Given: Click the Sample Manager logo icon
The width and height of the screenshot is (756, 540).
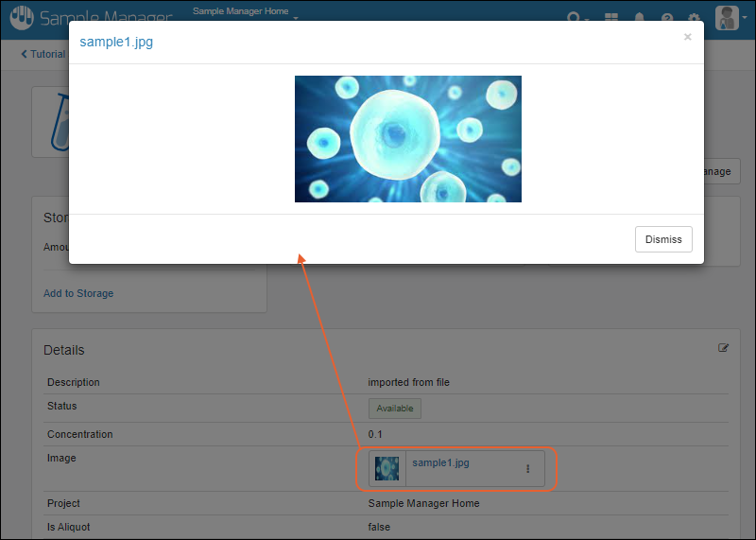Looking at the screenshot, I should pyautogui.click(x=21, y=18).
